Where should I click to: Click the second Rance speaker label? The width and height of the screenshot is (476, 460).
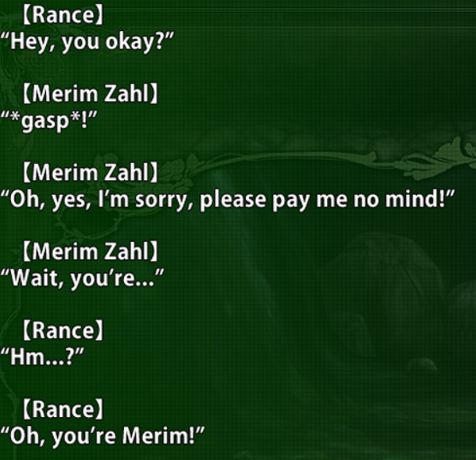(63, 331)
